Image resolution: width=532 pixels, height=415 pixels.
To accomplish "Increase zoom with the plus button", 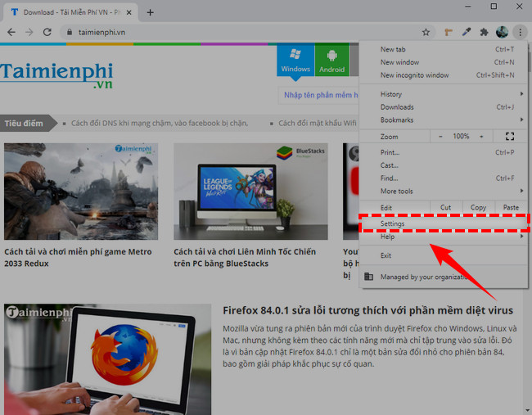I will (x=481, y=137).
